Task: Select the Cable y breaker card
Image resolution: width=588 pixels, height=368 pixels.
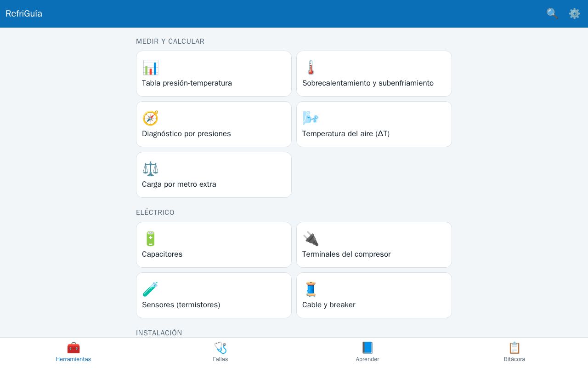Action: tap(374, 295)
